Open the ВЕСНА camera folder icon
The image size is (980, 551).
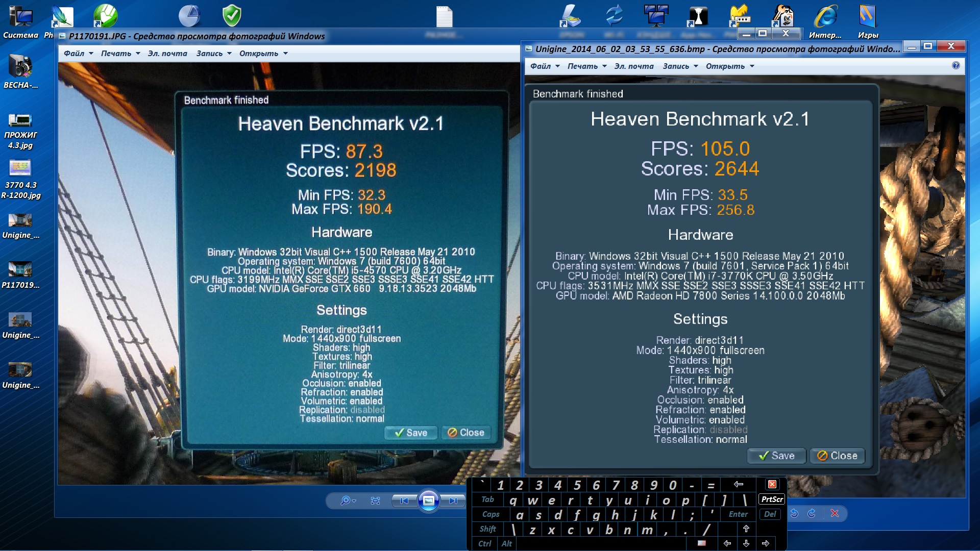20,72
